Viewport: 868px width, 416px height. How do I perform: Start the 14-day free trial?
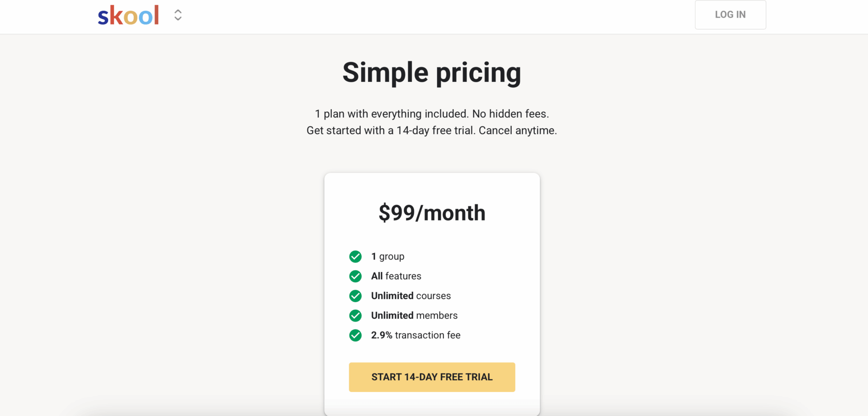pos(432,377)
